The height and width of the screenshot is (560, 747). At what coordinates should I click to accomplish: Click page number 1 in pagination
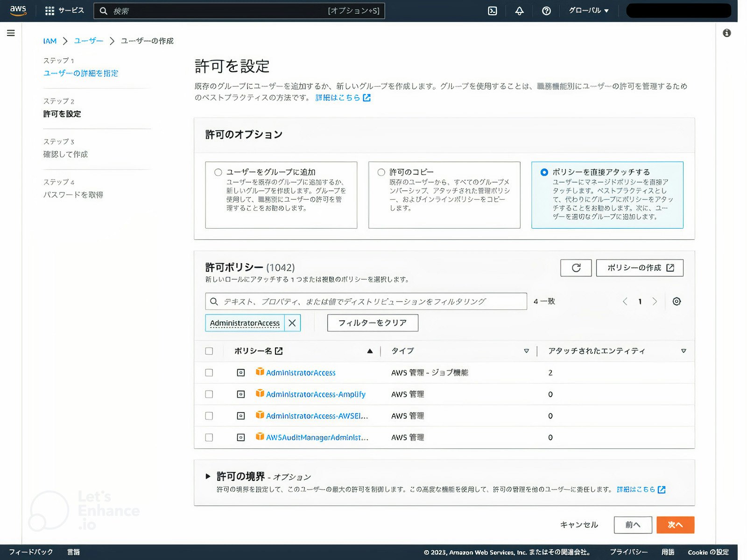click(640, 301)
